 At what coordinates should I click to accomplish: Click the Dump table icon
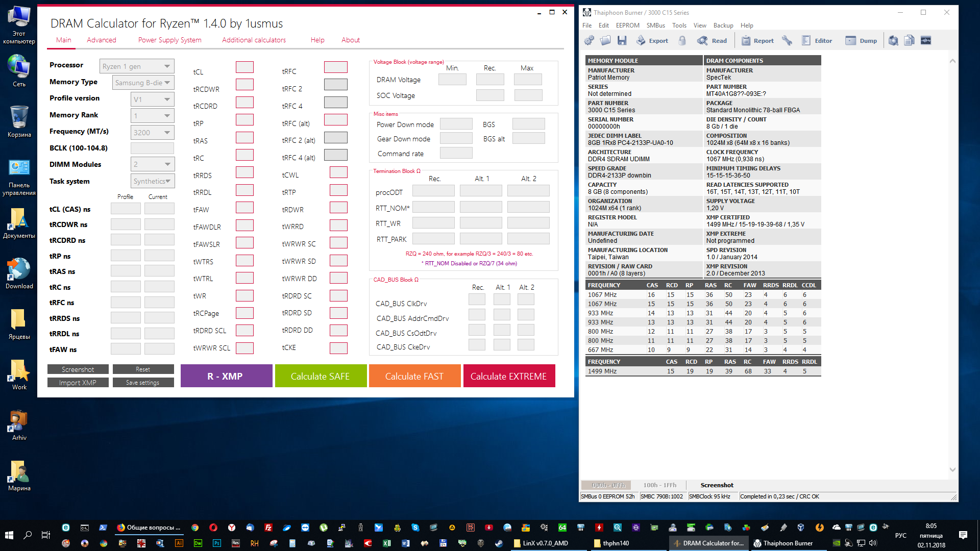[x=850, y=41]
